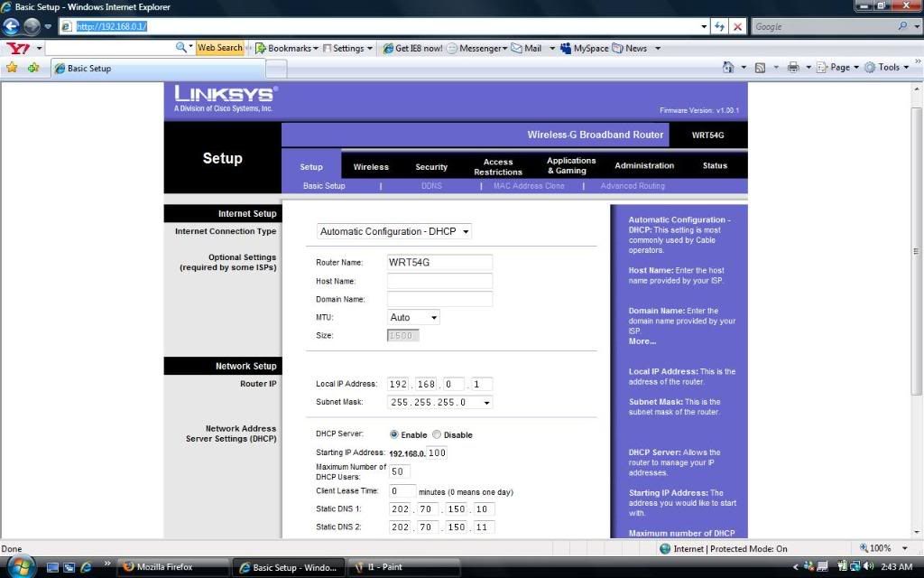Click the Host Name input field

pos(439,281)
